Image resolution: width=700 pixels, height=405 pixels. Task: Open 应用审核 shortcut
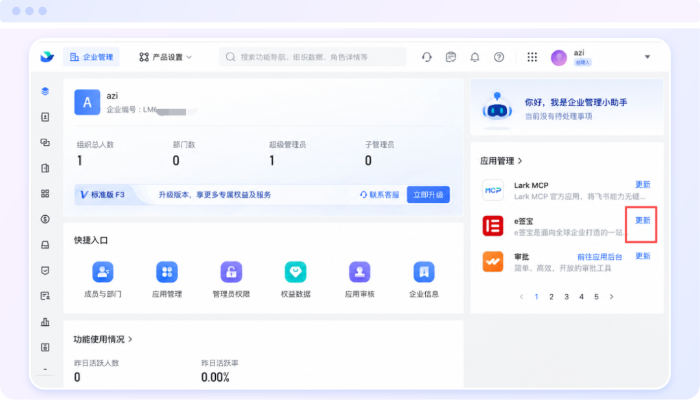[x=360, y=280]
